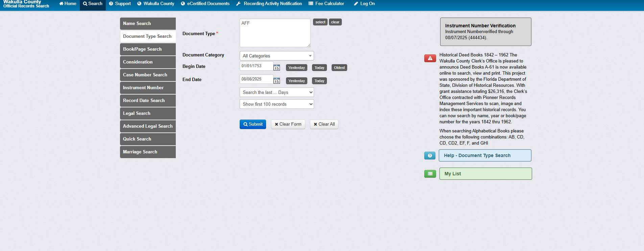Select Book/Page Search in the sidebar
The height and width of the screenshot is (251, 644).
point(148,49)
